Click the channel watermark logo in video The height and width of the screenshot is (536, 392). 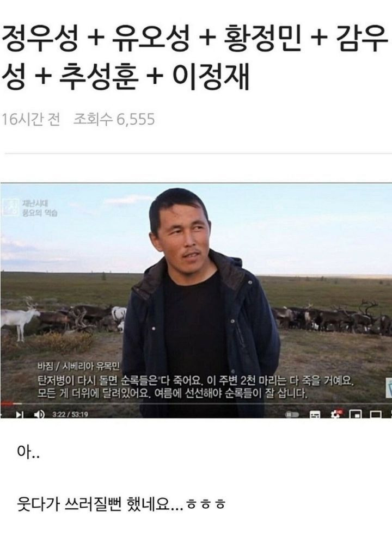coord(10,207)
